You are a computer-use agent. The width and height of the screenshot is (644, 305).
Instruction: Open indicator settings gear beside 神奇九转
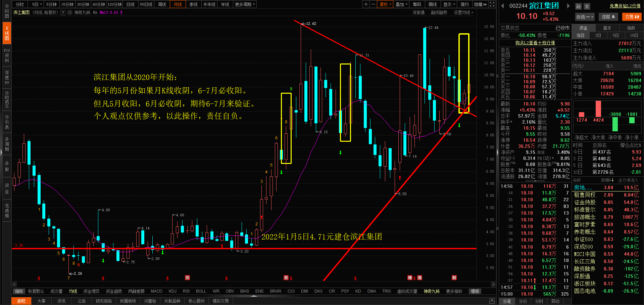[70, 12]
